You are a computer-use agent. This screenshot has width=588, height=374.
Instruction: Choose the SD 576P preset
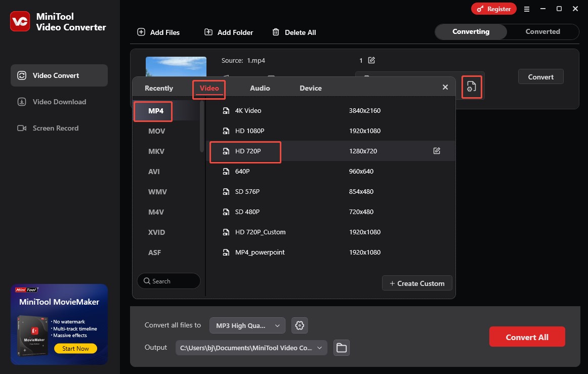[x=331, y=192]
